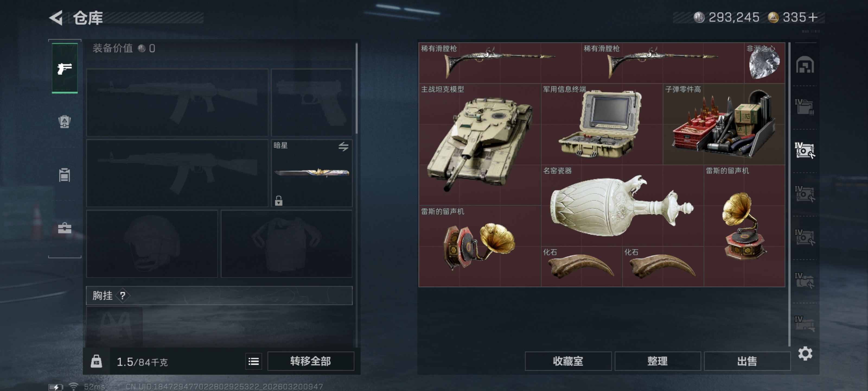The height and width of the screenshot is (391, 868).
Task: Click the 转移全部 button
Action: pos(310,361)
